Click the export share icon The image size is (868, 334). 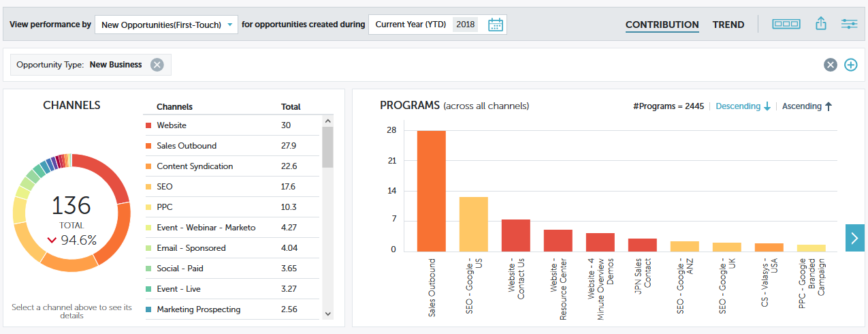pyautogui.click(x=820, y=24)
